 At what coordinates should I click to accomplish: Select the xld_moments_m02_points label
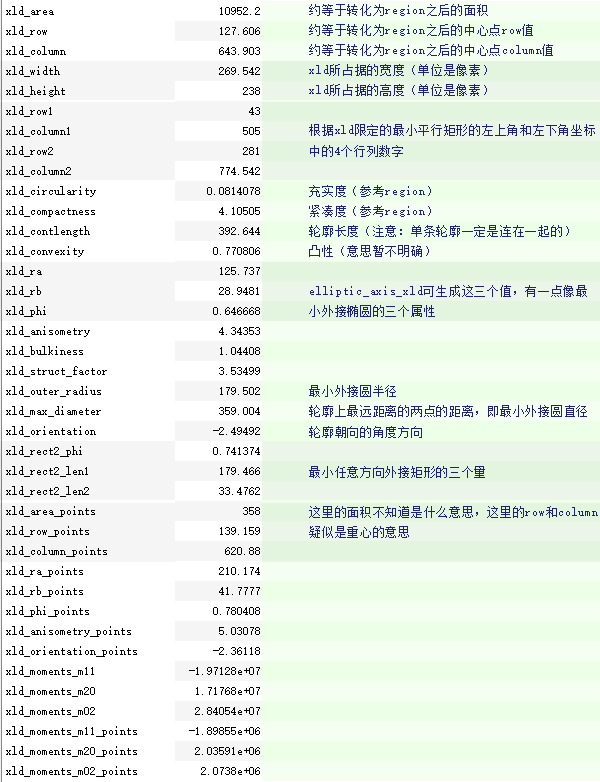point(71,771)
